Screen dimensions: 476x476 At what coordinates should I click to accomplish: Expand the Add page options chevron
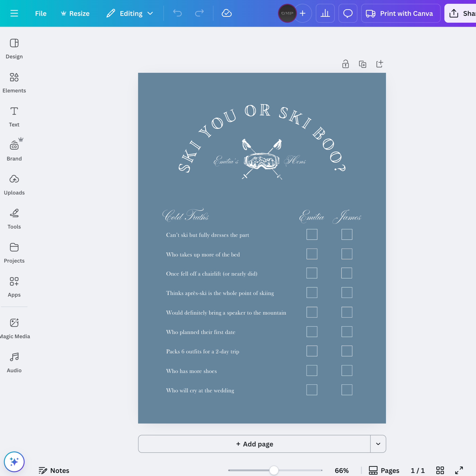click(378, 444)
